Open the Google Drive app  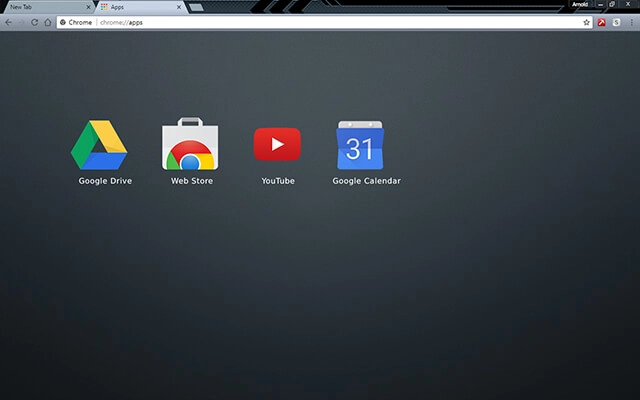tap(99, 144)
